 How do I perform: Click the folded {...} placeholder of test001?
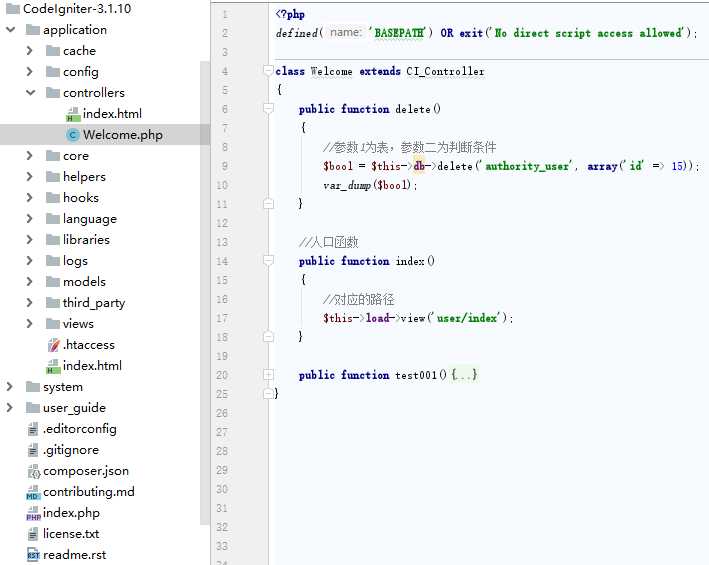[x=464, y=375]
